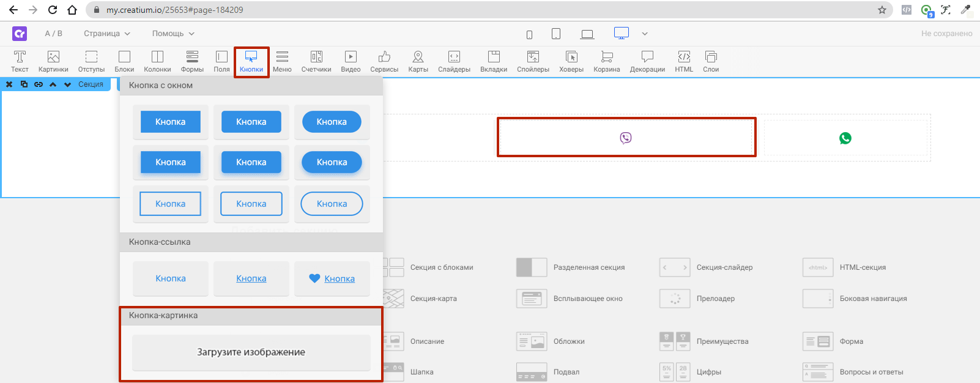Open the A / B testing item
Screen dimensions: 980x383
tap(53, 34)
